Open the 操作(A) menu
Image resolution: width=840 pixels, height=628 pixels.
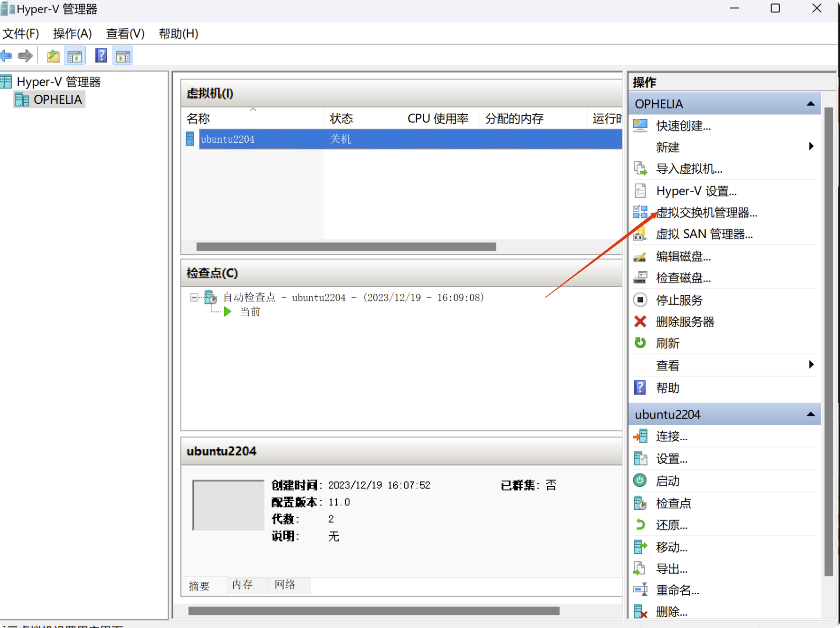(x=72, y=33)
